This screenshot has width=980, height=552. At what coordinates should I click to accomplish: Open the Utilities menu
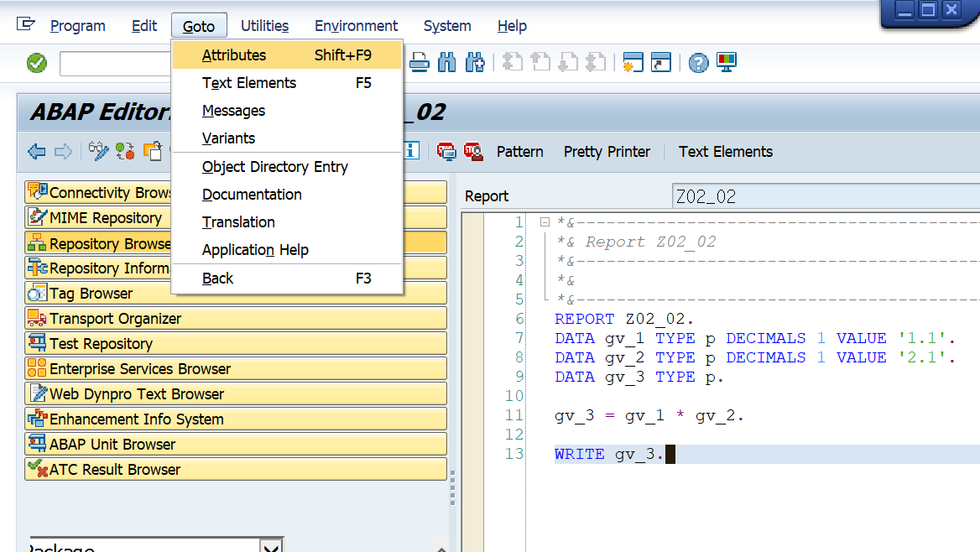point(264,26)
